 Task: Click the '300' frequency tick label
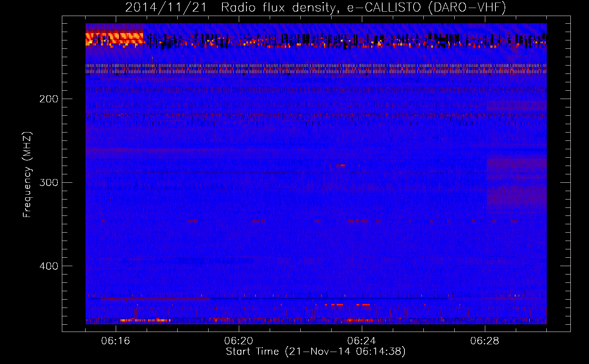[x=49, y=182]
